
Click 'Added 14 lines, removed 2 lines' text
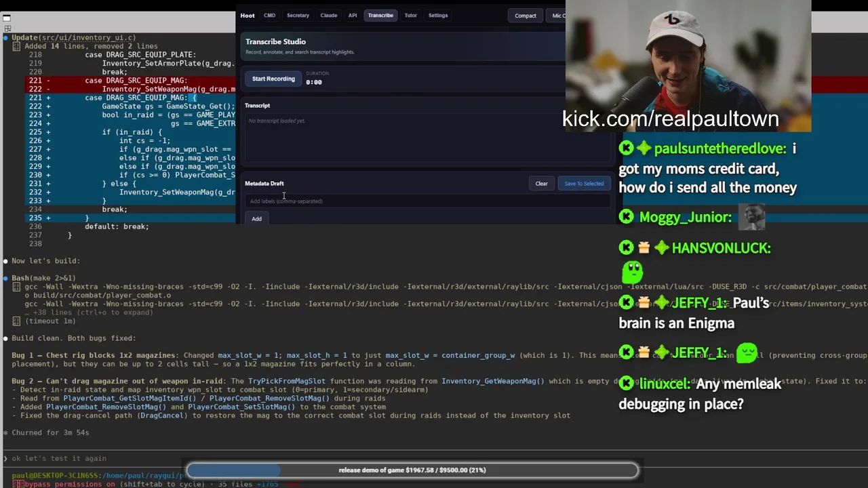[91, 46]
